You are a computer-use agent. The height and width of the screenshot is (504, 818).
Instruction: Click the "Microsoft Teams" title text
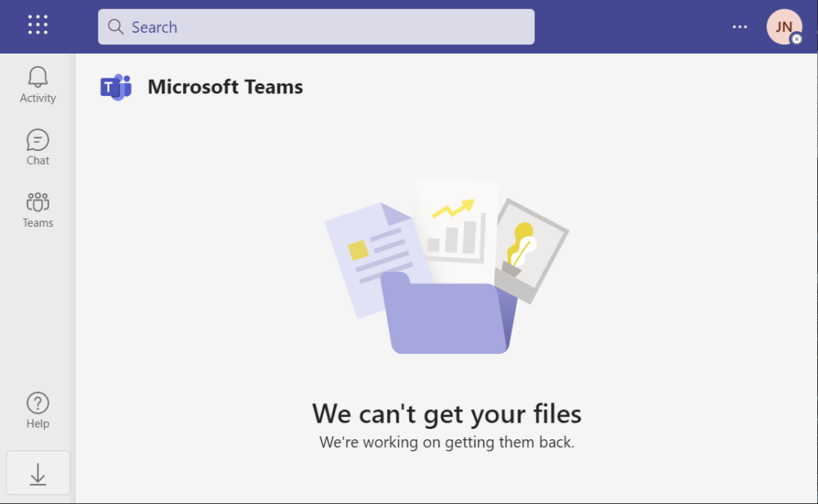click(x=224, y=86)
